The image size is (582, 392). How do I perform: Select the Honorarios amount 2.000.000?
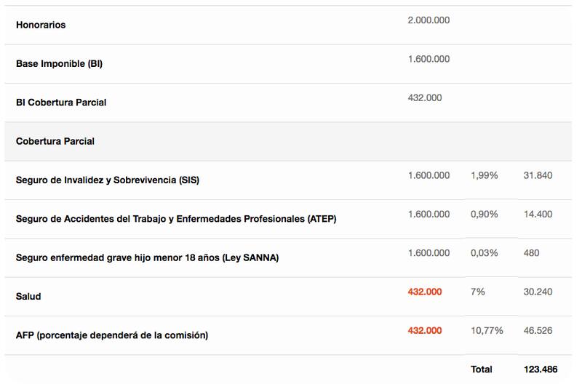pos(428,20)
